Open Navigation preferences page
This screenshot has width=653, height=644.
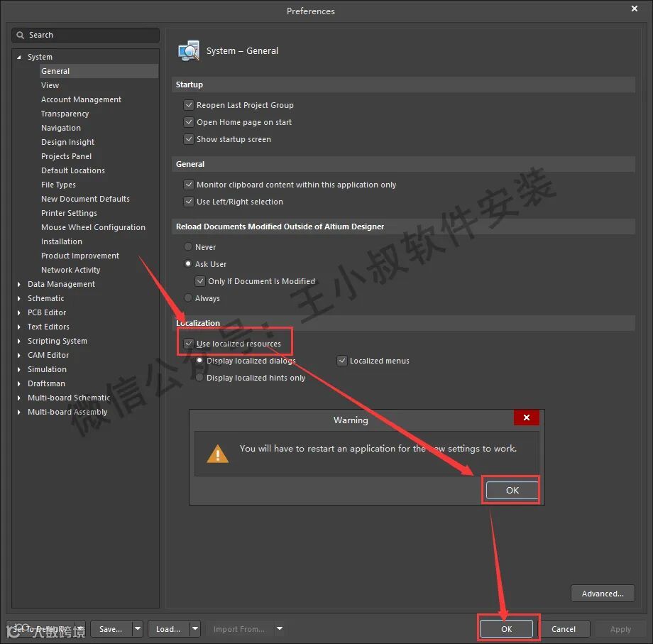61,128
